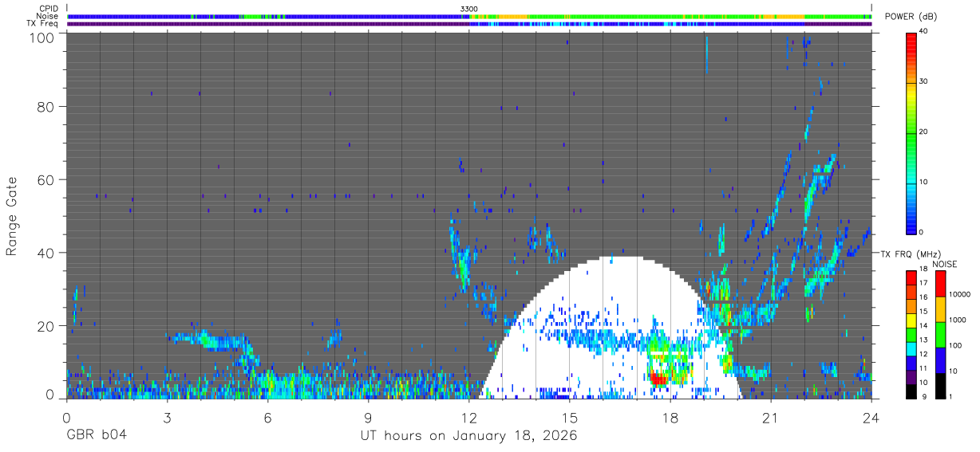
Task: Click the x-axis tick label 12
Action: click(468, 417)
